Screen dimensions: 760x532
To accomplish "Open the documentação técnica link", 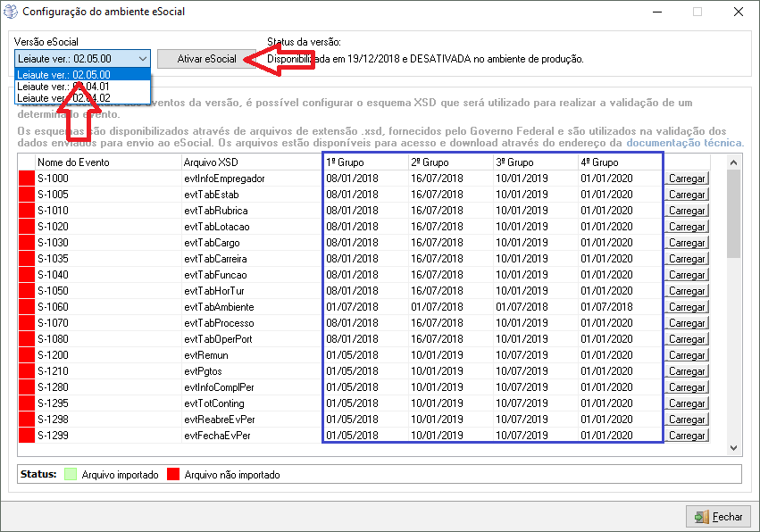I will 684,143.
